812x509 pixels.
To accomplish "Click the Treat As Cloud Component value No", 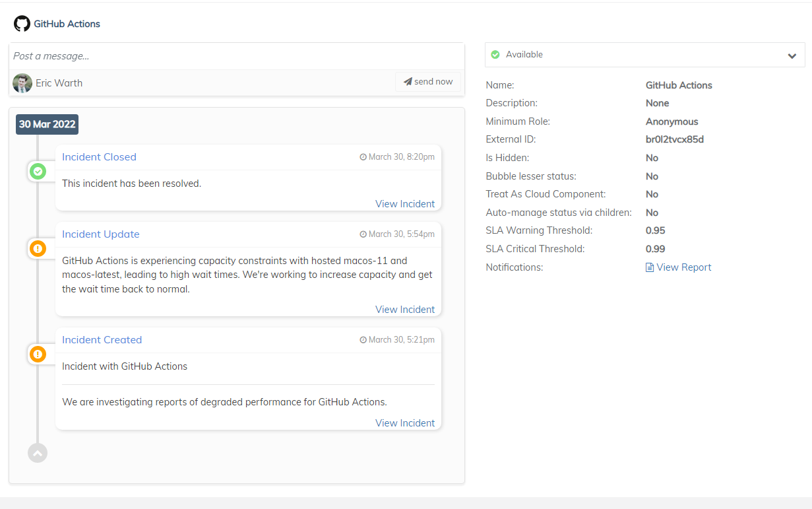I will [652, 195].
